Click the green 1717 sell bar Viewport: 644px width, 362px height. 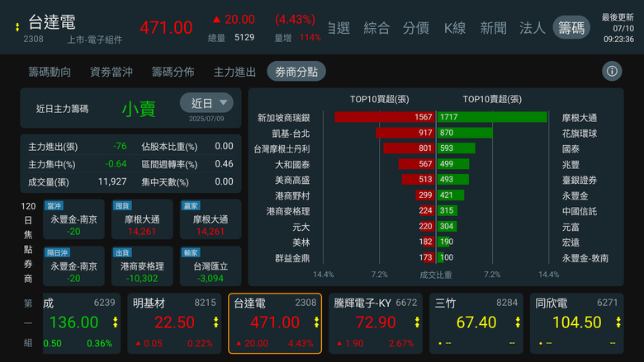point(492,117)
